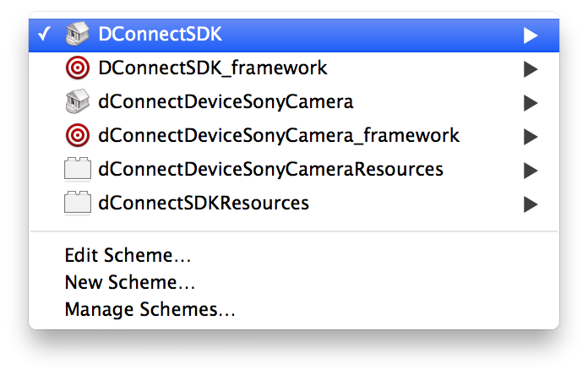Click the dConnectDeviceSonyCamera_framework target icon
The height and width of the screenshot is (375, 588).
click(78, 135)
